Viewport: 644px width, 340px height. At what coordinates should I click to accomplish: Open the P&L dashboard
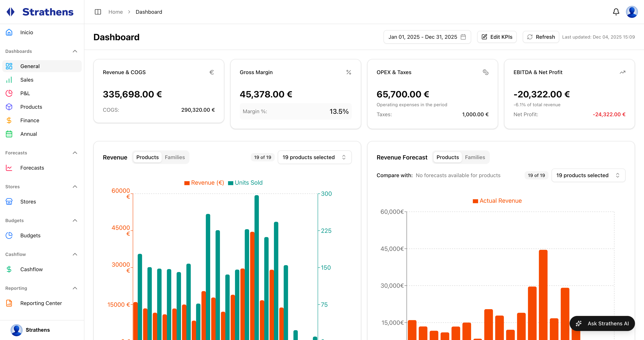[x=25, y=93]
